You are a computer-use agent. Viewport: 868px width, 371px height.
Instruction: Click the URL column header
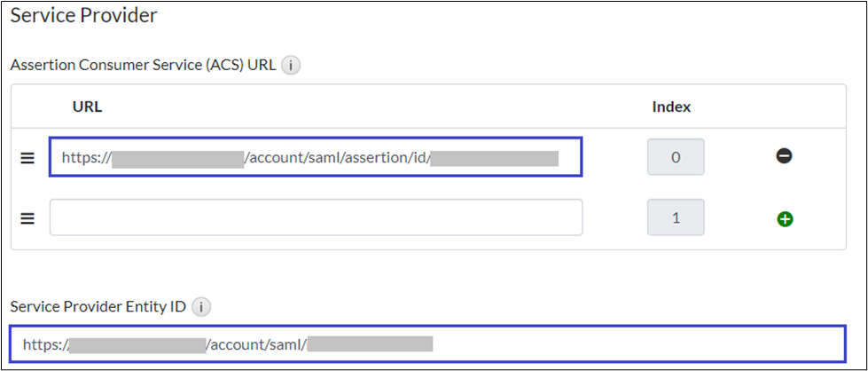pos(87,107)
